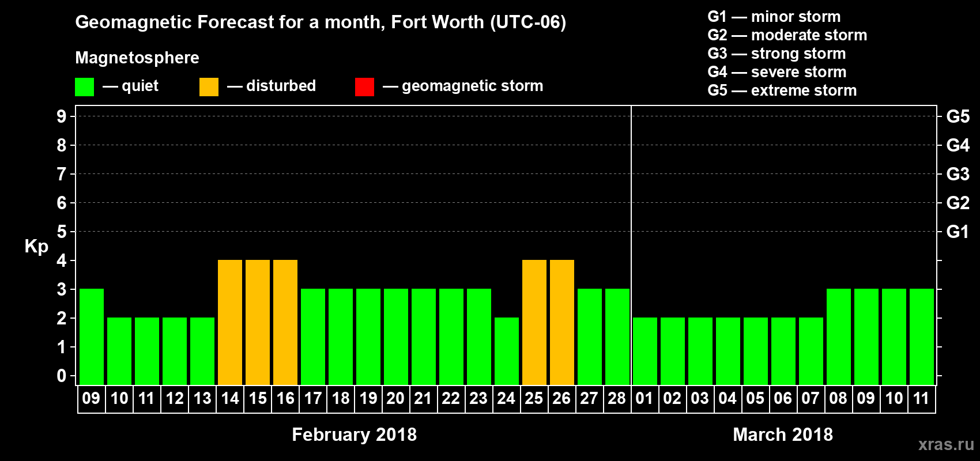Click the February 2018 month label
Viewport: 980px width, 461px height.
tap(354, 434)
